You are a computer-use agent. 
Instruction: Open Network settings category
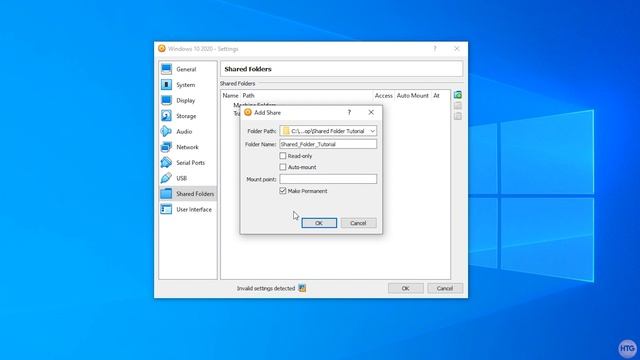(187, 147)
